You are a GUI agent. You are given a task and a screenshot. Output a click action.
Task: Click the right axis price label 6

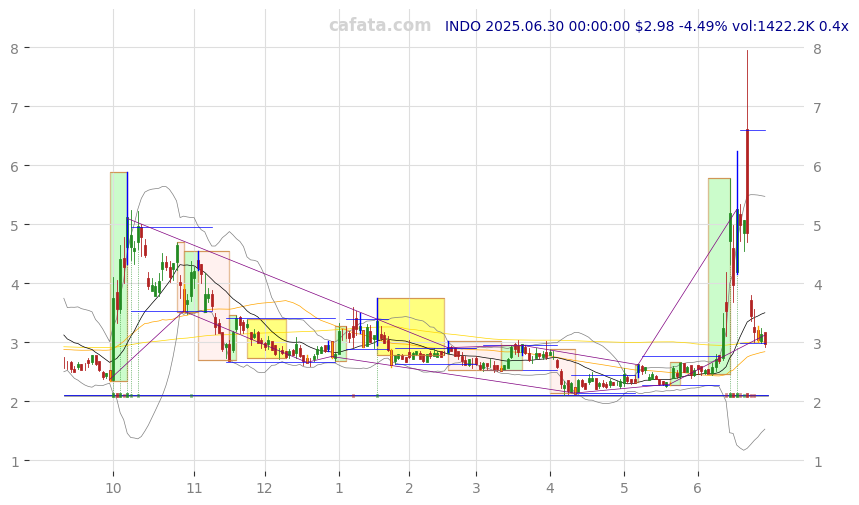pos(817,167)
